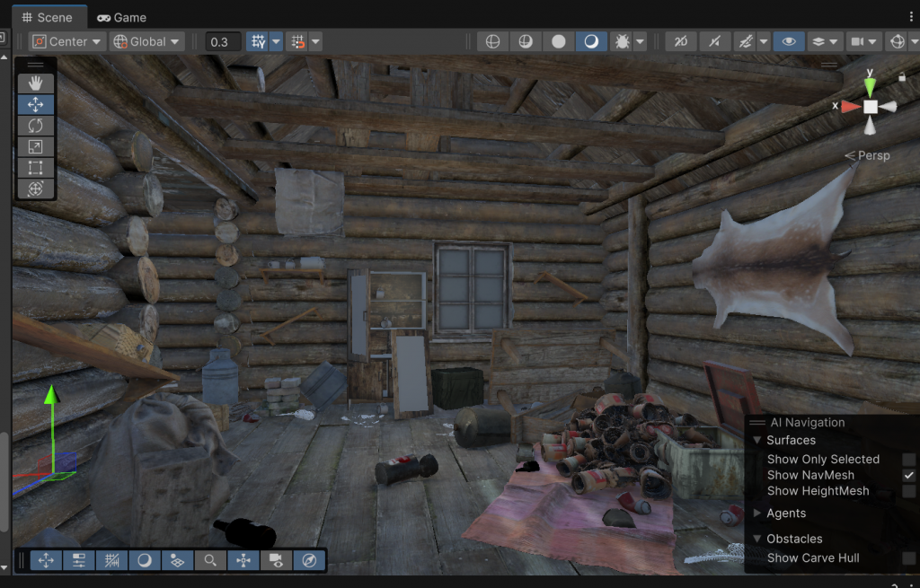Toggle scene visibility eye icon in toolbar

coord(789,41)
